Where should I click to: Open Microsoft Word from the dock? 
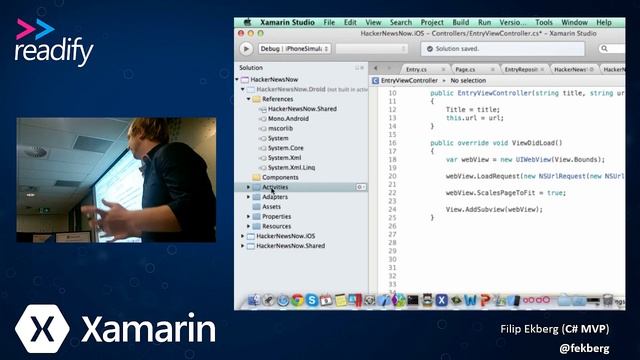pyautogui.click(x=470, y=300)
